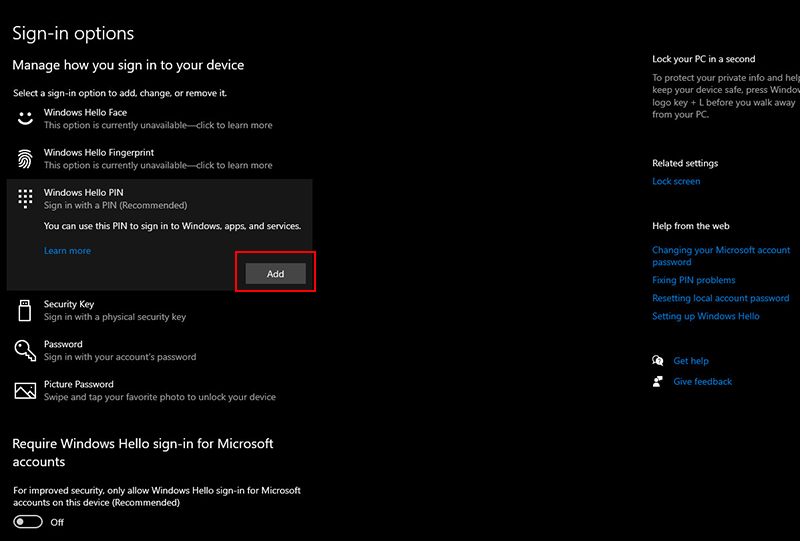The height and width of the screenshot is (541, 800).
Task: Open Learn more link under PIN
Action: [67, 251]
